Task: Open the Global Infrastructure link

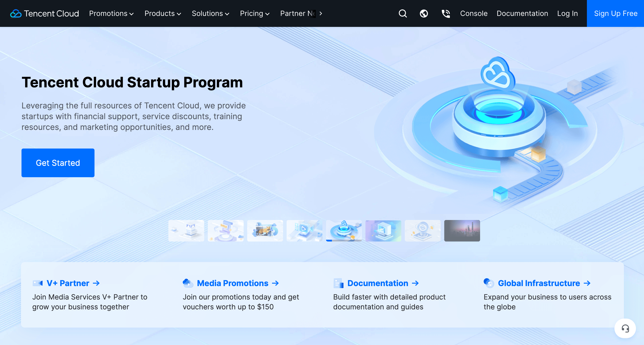Action: (539, 283)
